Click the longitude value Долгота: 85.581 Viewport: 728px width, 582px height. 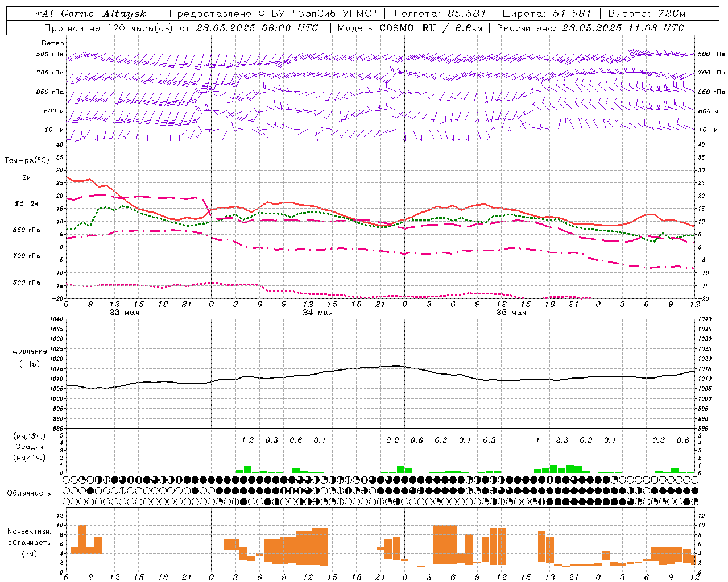click(440, 14)
